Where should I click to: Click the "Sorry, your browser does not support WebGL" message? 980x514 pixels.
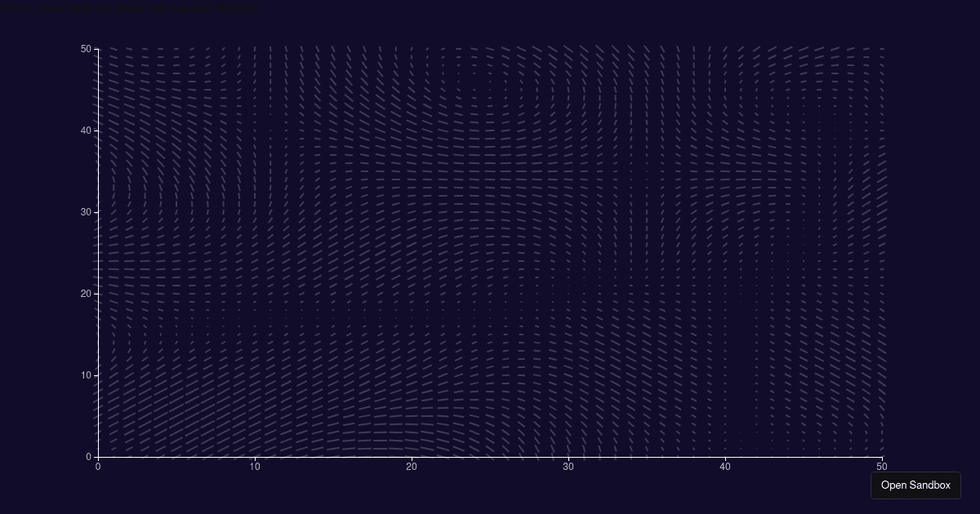(130, 8)
